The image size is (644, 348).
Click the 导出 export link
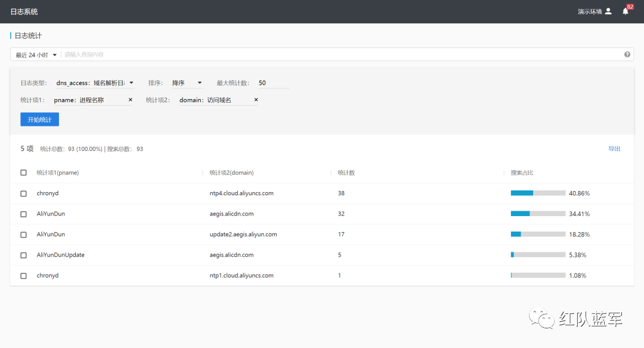(x=614, y=149)
